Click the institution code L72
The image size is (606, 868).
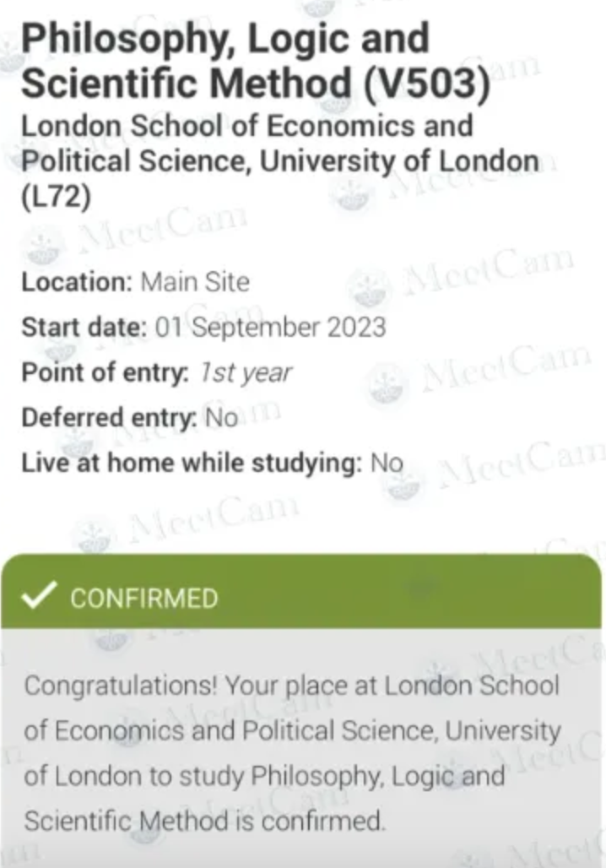[56, 197]
